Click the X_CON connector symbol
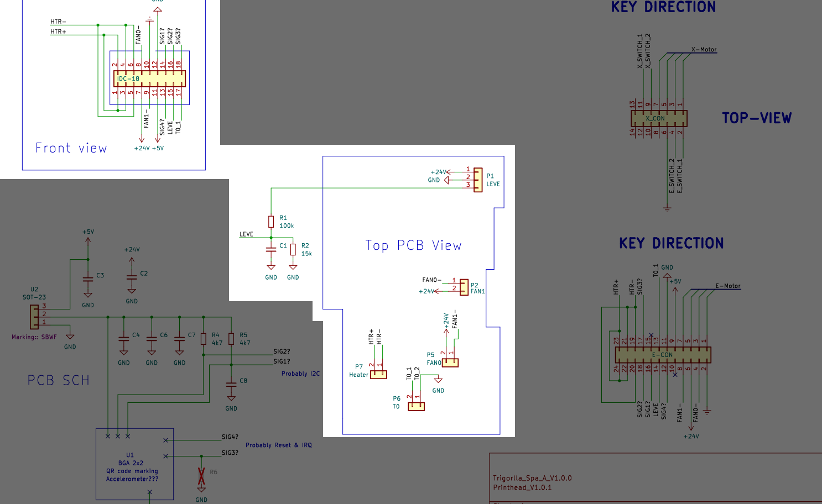This screenshot has height=504, width=822. [659, 118]
